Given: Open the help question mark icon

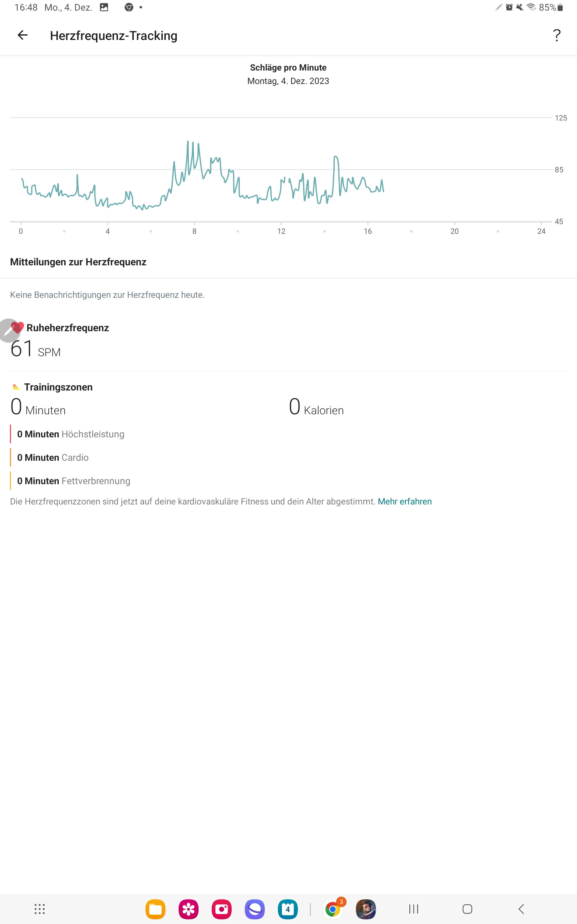Looking at the screenshot, I should pos(557,36).
